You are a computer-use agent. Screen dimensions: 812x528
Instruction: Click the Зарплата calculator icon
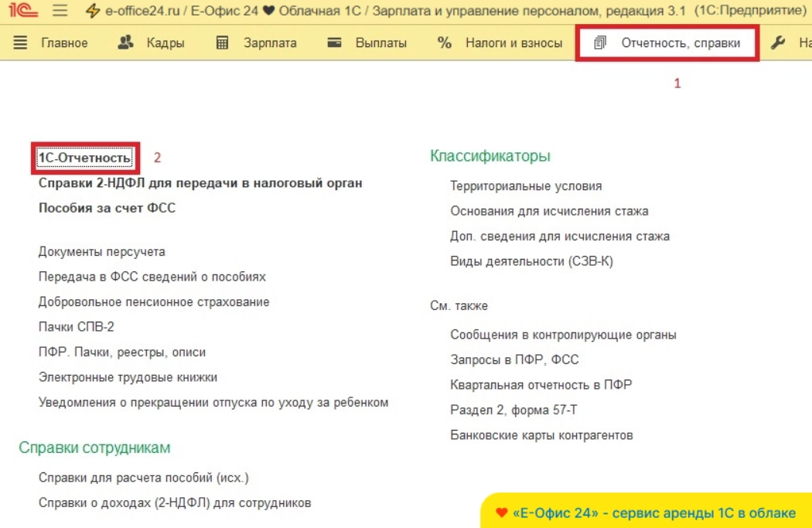223,43
